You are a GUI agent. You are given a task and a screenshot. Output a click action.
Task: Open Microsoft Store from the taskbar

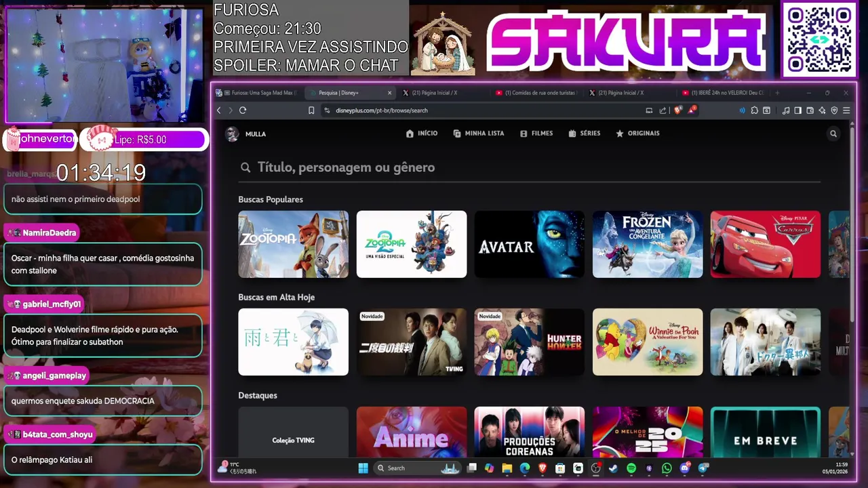[x=560, y=468]
